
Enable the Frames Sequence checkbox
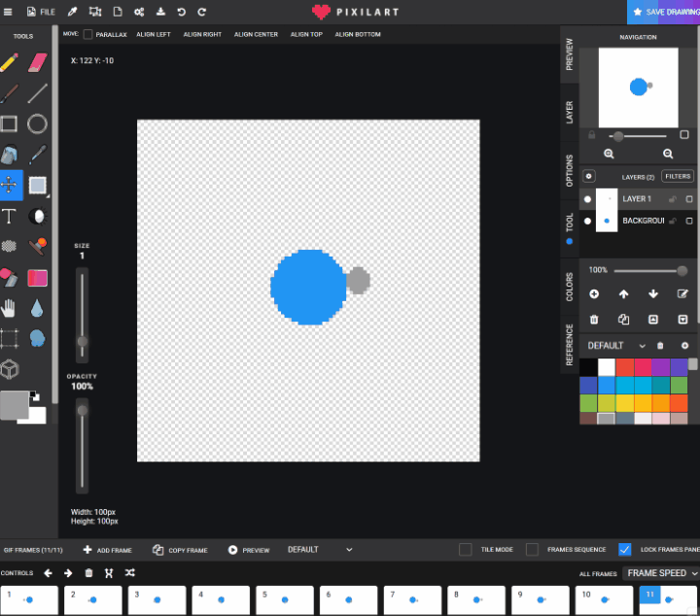[532, 550]
